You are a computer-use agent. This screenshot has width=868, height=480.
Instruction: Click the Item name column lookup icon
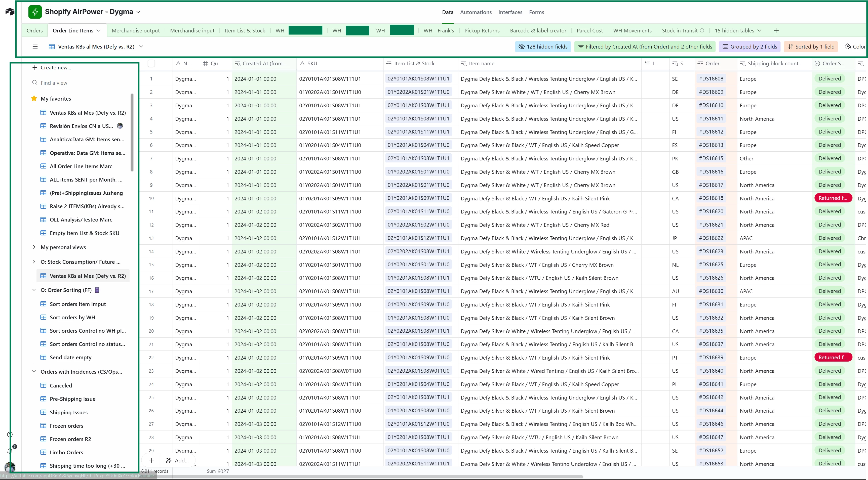tap(464, 63)
